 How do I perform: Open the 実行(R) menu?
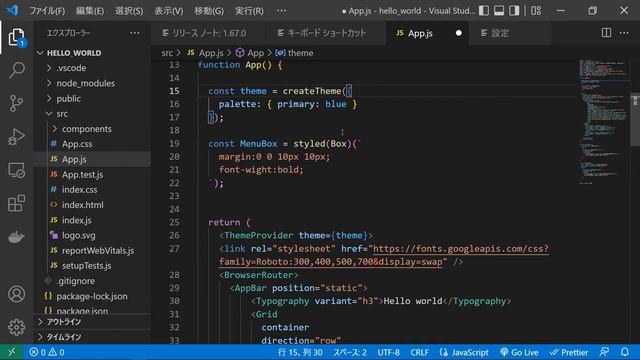coord(249,11)
